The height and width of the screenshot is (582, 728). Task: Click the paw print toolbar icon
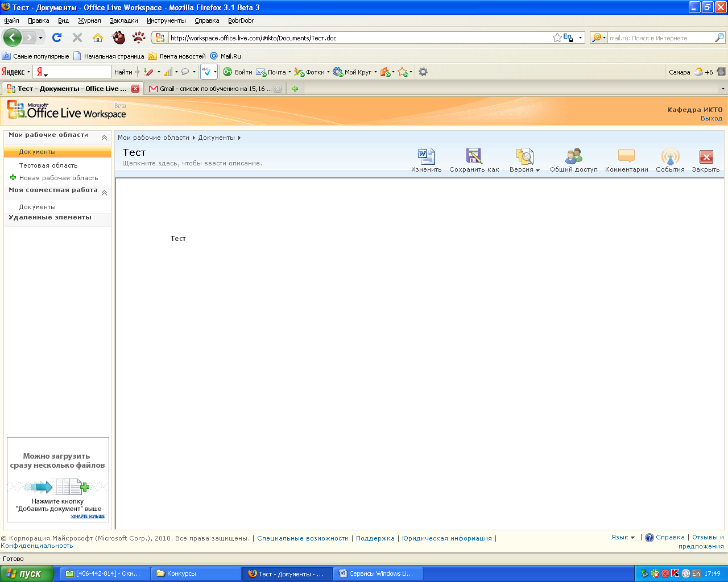pyautogui.click(x=139, y=38)
